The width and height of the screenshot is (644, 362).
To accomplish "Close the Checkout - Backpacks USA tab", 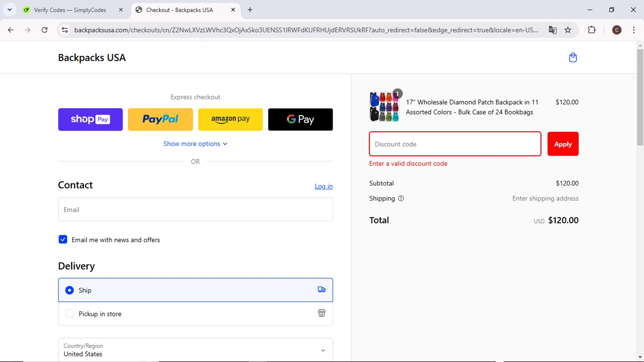I will tap(233, 9).
